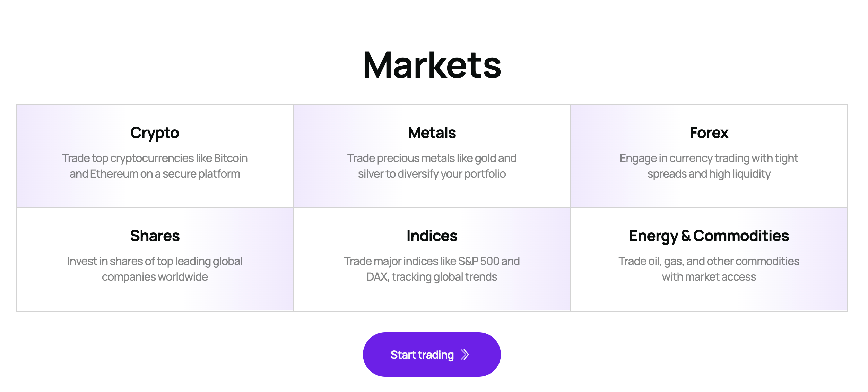Click the Shares heading
Image resolution: width=868 pixels, height=392 pixels.
point(155,236)
